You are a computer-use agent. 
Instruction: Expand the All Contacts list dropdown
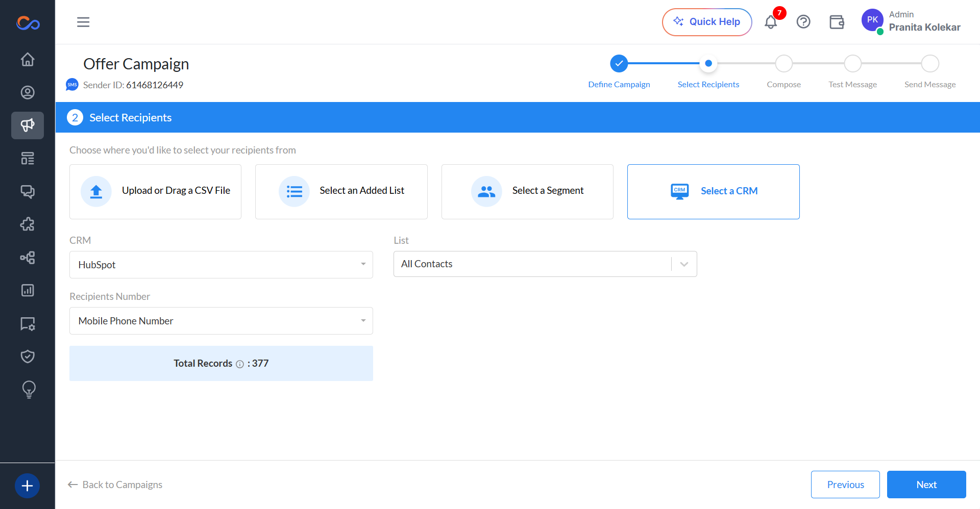coord(545,264)
